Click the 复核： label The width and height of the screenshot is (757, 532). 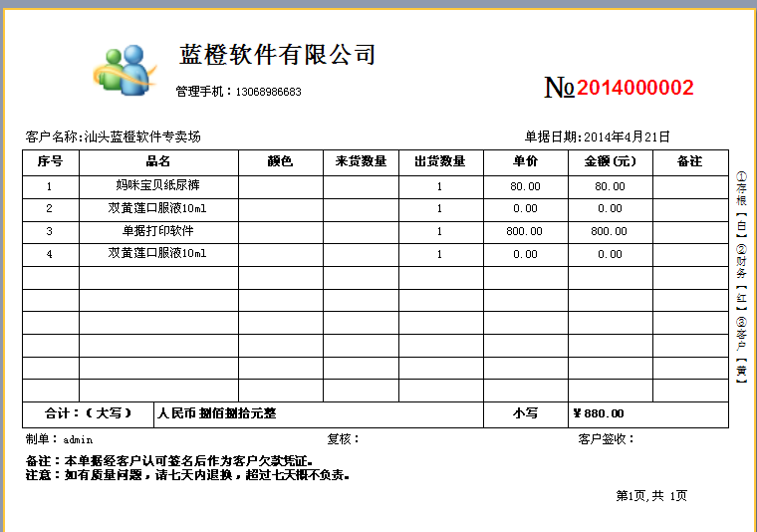click(x=344, y=439)
